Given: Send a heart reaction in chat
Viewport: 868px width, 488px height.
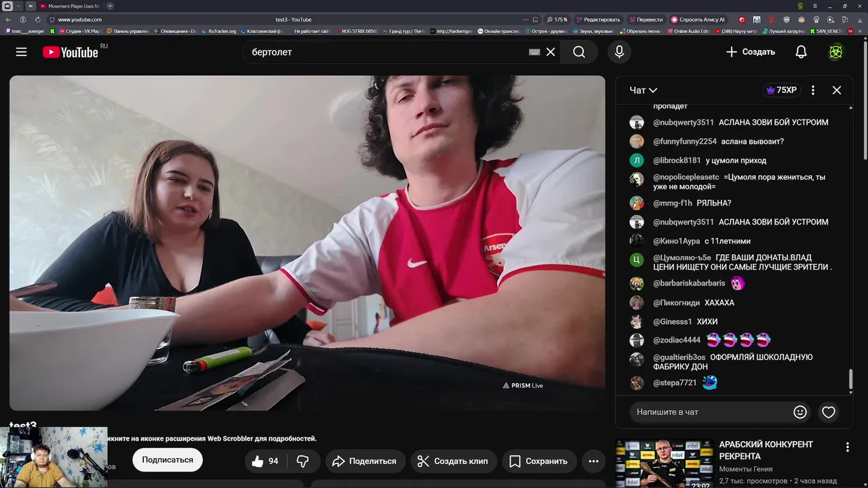Looking at the screenshot, I should point(829,412).
